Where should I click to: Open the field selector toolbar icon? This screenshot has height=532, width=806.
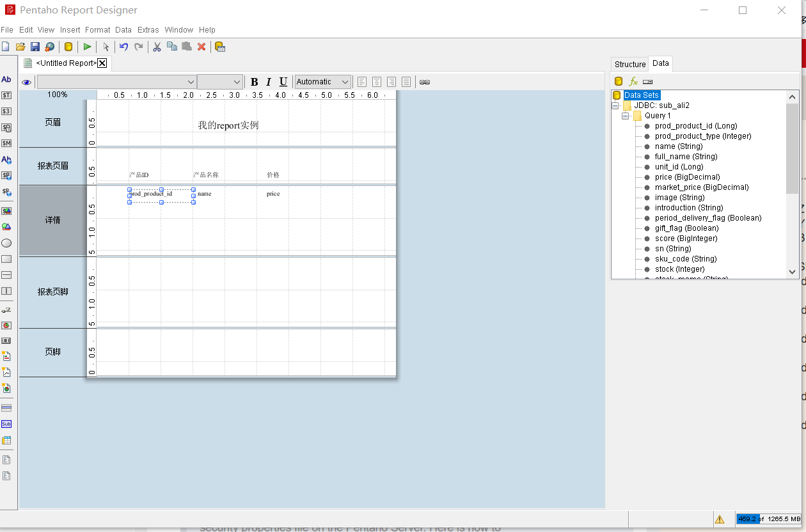click(x=219, y=47)
